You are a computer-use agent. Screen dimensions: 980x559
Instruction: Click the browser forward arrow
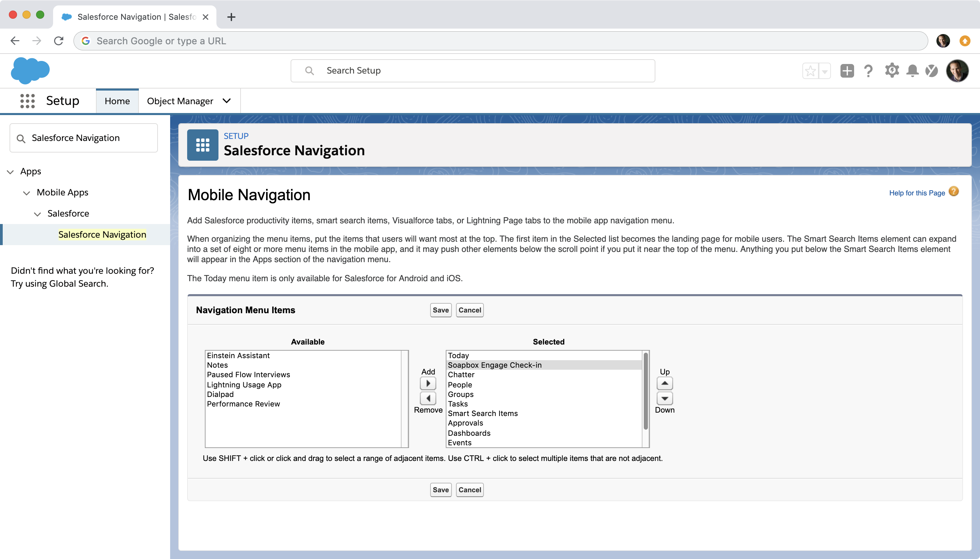point(37,41)
